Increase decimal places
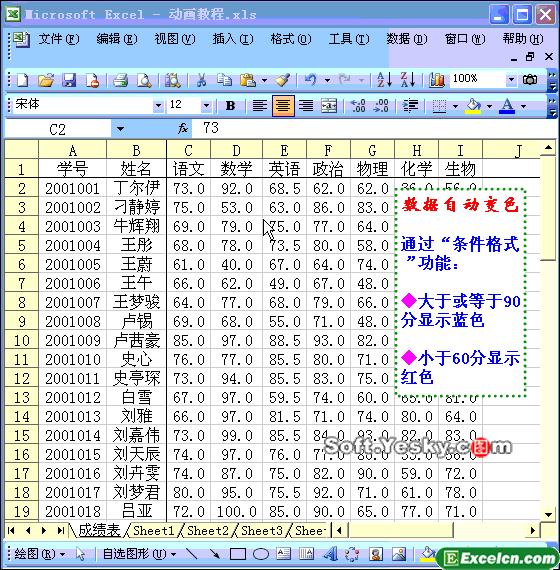The height and width of the screenshot is (570, 560). (358, 106)
